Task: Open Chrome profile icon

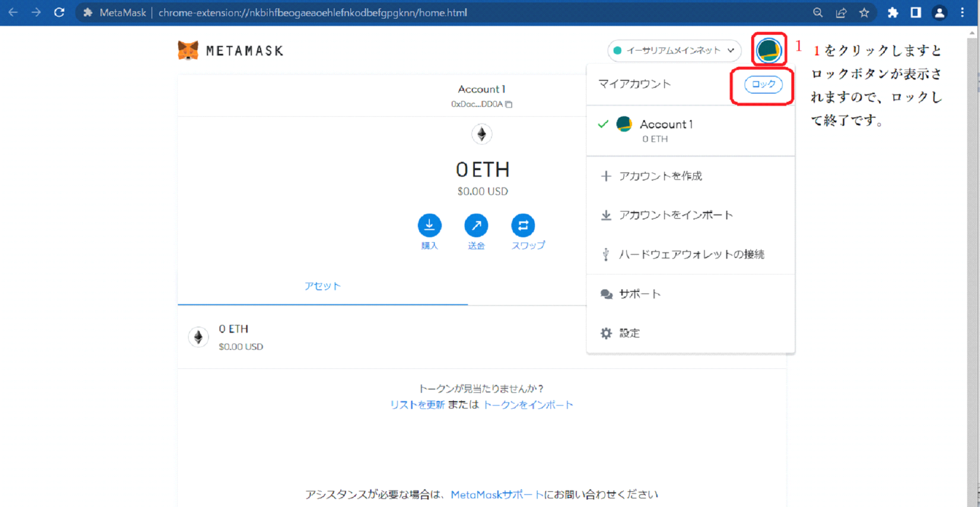Action: coord(939,13)
